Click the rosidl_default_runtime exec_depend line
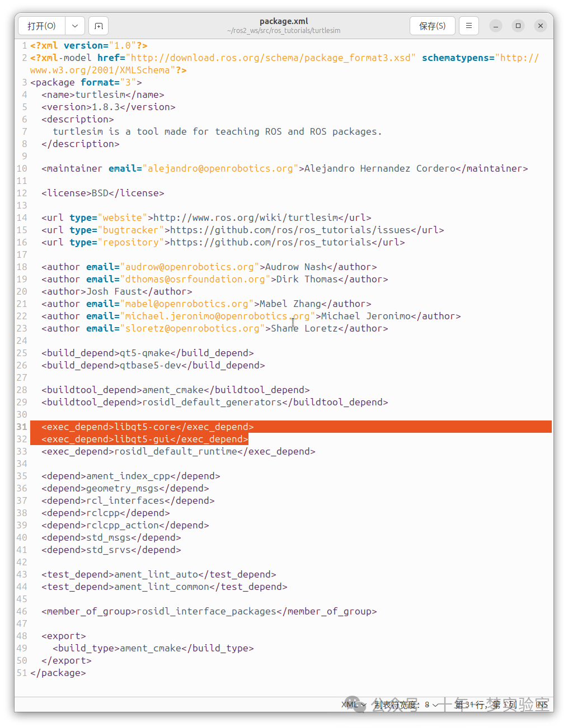 tap(179, 451)
